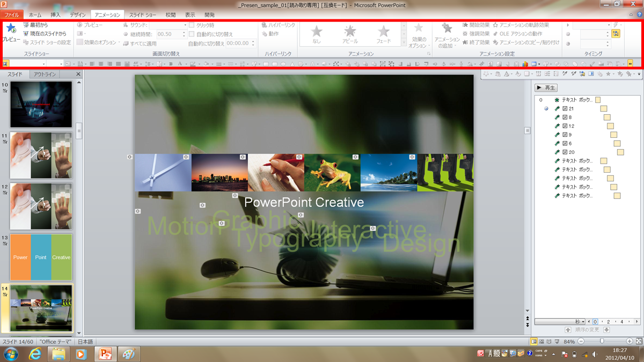The width and height of the screenshot is (644, 362).
Task: Minimize the ribbon with caret icon
Action: [x=630, y=15]
